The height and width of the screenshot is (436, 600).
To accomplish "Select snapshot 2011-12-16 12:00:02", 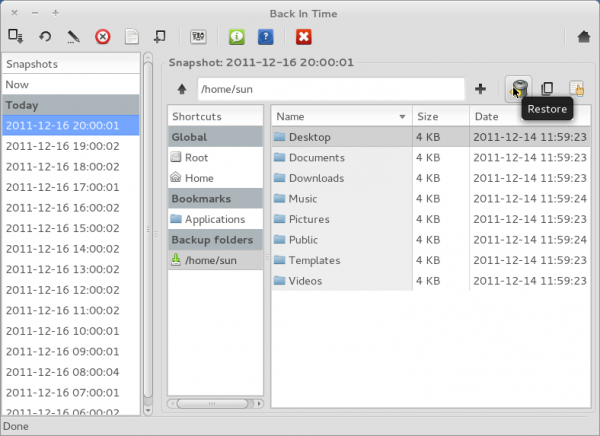I will (x=71, y=290).
